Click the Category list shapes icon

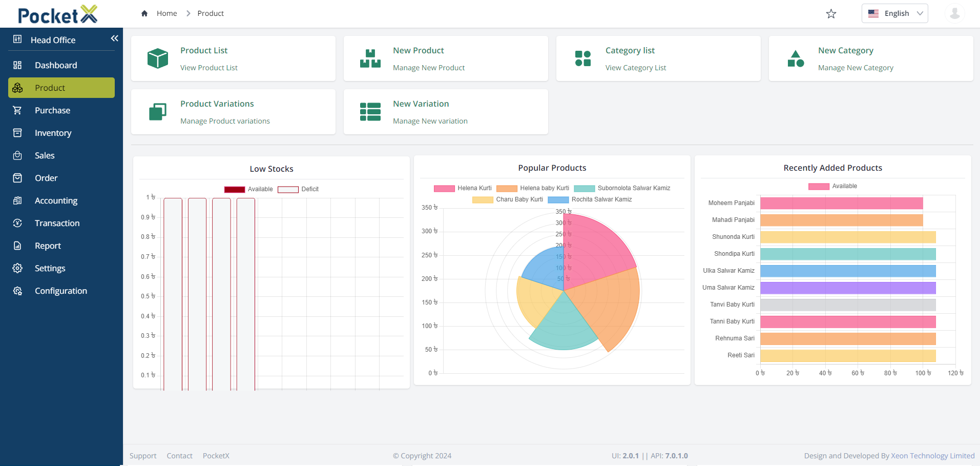582,58
